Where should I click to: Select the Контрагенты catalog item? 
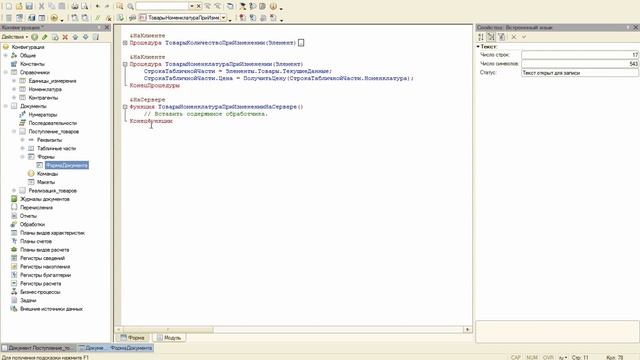coord(43,98)
